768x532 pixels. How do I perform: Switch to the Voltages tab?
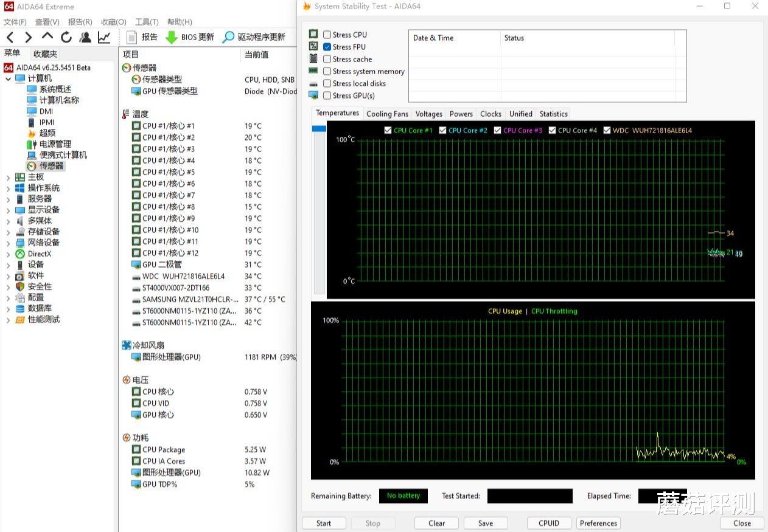428,114
